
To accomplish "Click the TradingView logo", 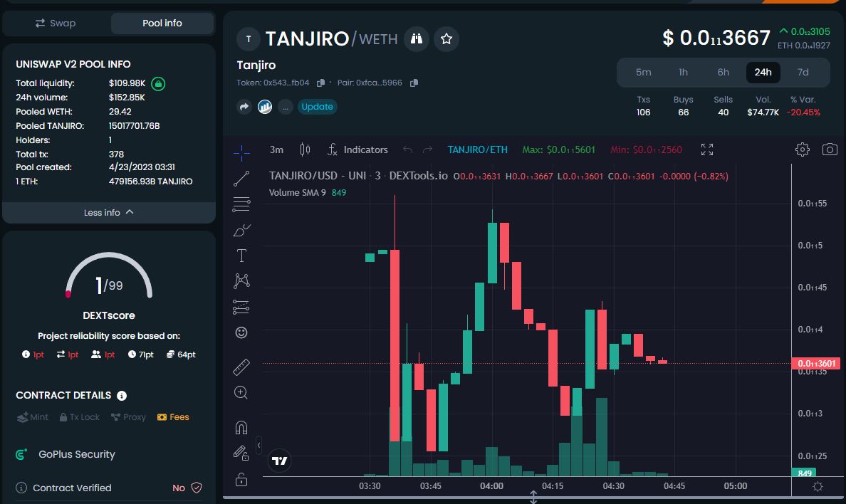I will tap(279, 461).
